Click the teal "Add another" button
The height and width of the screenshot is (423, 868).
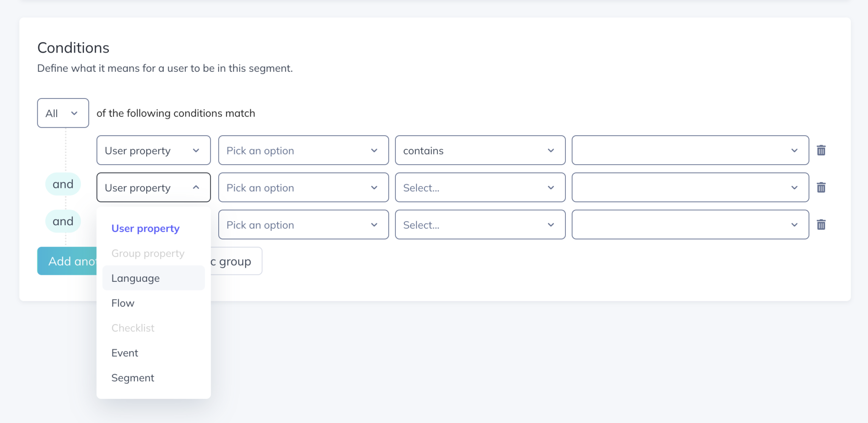pyautogui.click(x=68, y=261)
